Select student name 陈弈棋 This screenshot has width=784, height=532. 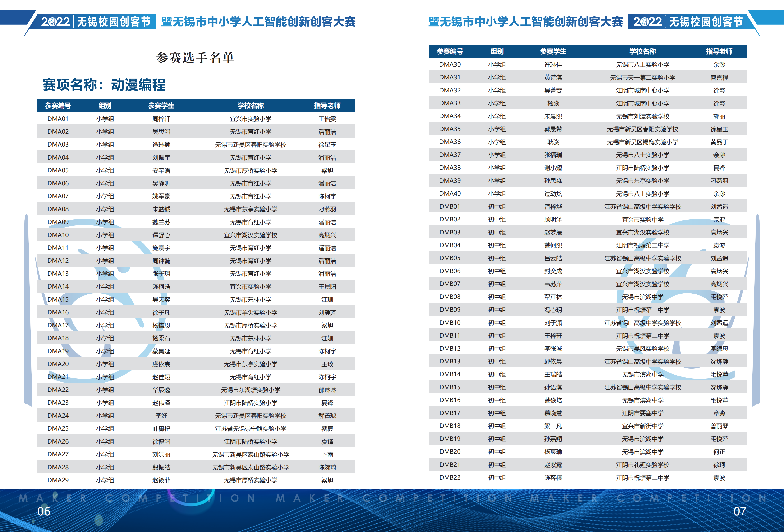coord(553,478)
